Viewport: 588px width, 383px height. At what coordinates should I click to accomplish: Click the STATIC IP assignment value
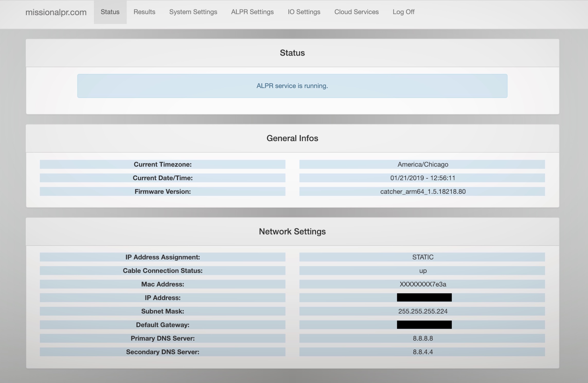(423, 257)
